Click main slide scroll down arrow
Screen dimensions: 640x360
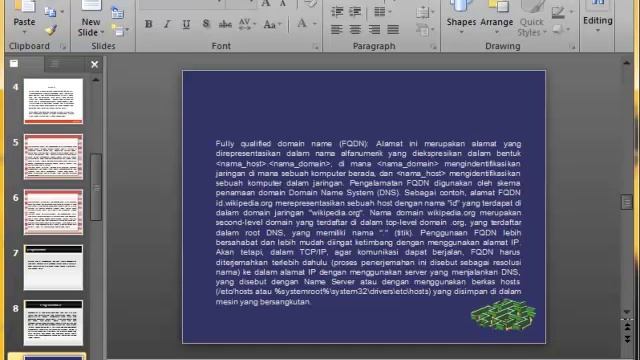coord(627,312)
